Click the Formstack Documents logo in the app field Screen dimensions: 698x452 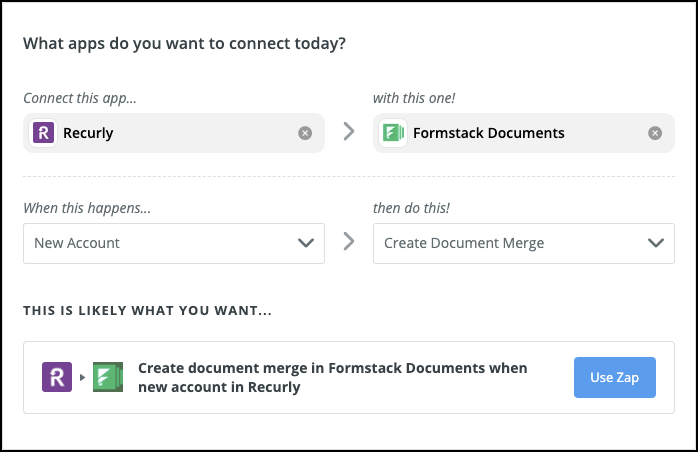click(394, 133)
